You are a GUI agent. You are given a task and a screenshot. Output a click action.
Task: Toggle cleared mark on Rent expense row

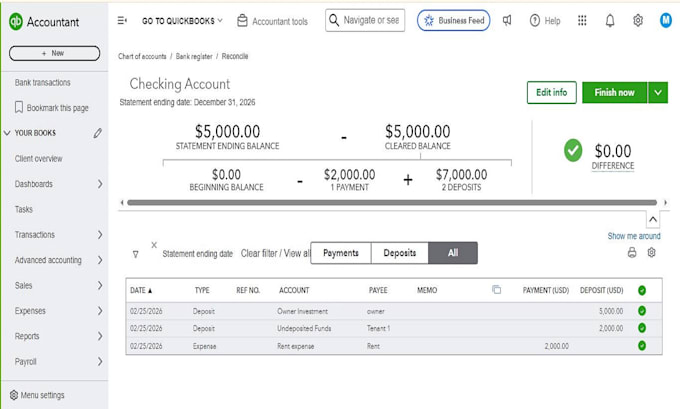pyautogui.click(x=642, y=346)
